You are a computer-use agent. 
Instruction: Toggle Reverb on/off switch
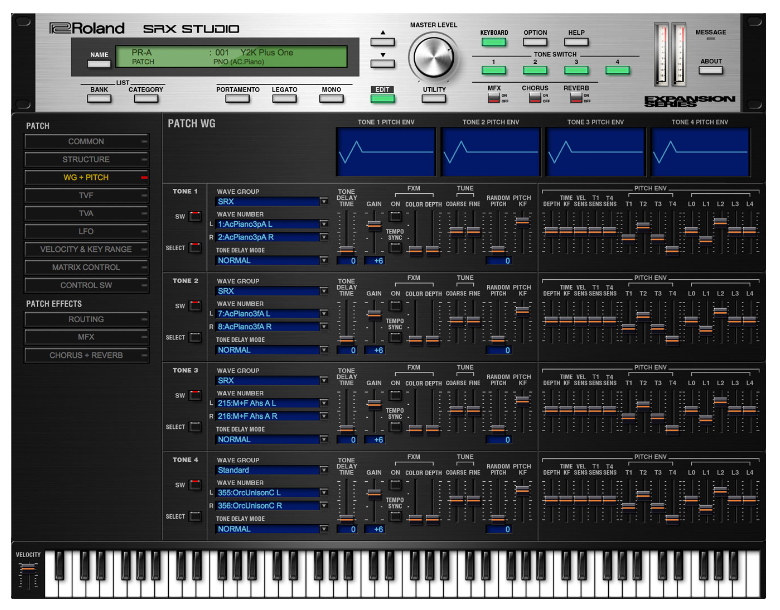[x=576, y=98]
